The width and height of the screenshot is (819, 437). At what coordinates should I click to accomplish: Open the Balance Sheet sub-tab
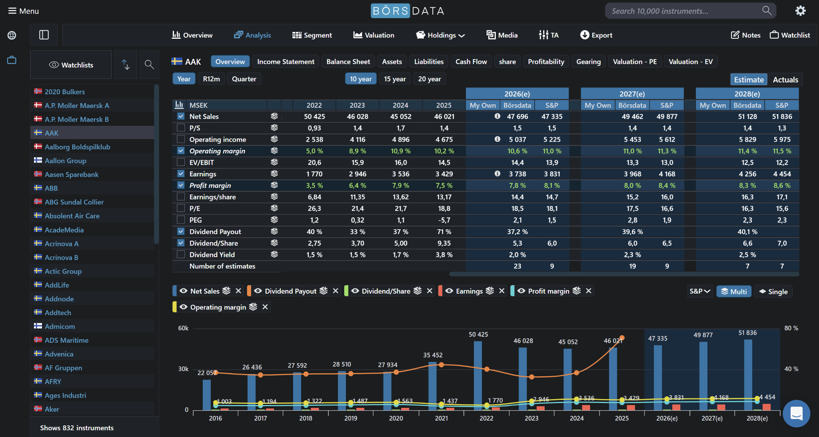[348, 62]
